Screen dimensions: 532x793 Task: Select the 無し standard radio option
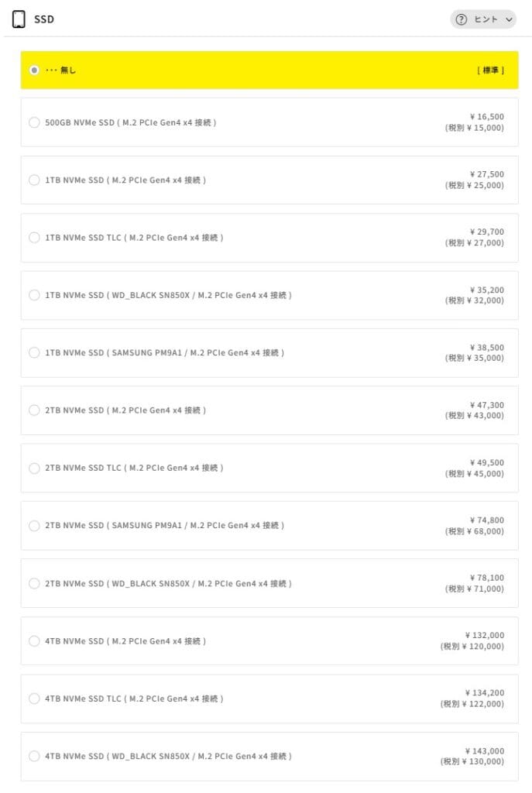coord(34,70)
